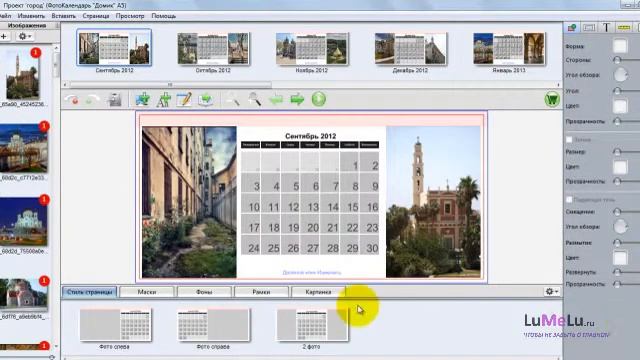Open the calendar edit pencil icon
This screenshot has height=360, width=640.
point(184,100)
